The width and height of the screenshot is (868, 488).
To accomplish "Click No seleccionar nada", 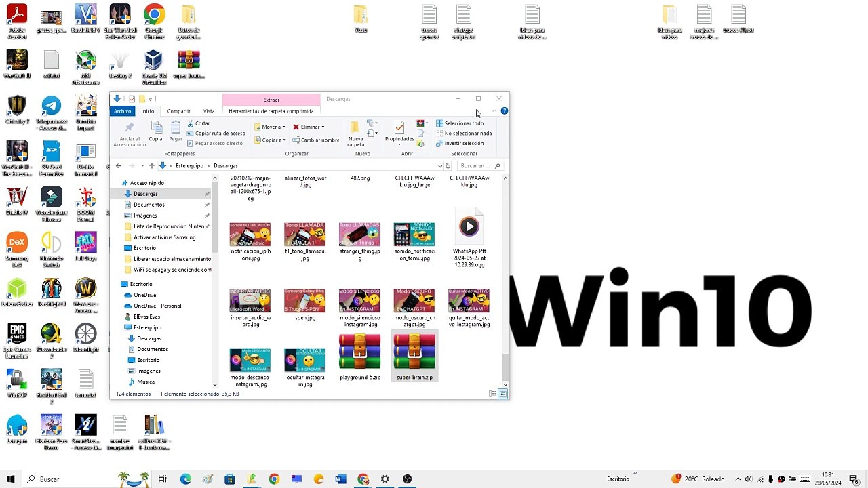I will click(x=464, y=133).
